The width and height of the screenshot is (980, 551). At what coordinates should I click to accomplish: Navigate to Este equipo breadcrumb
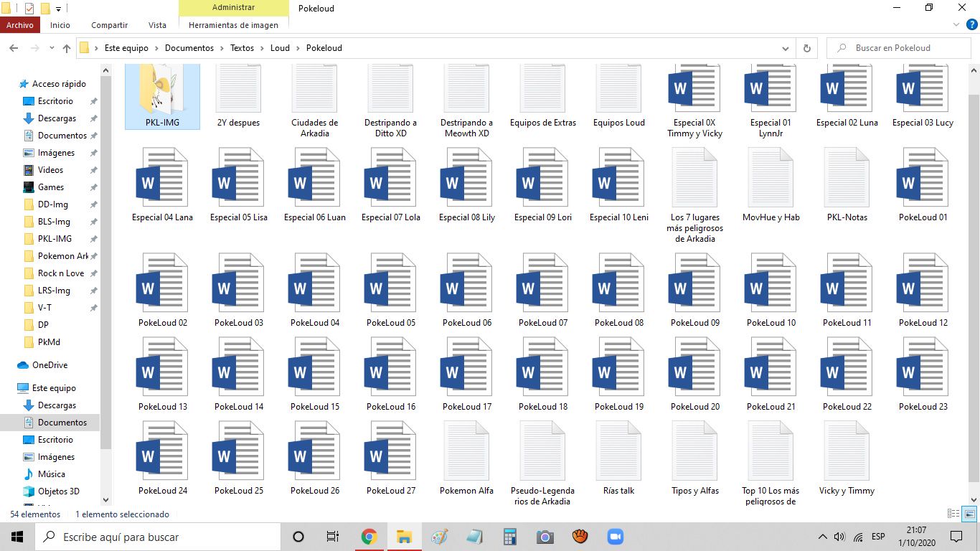click(x=126, y=48)
